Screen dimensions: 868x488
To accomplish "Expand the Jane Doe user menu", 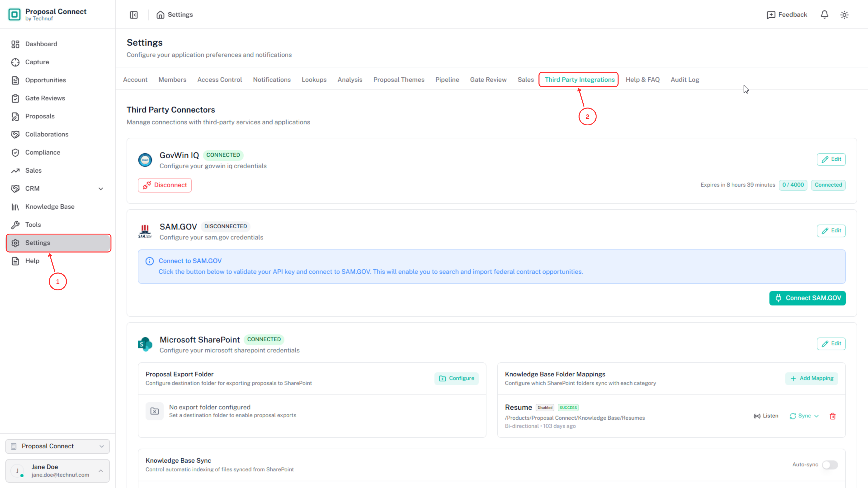I will pos(58,471).
